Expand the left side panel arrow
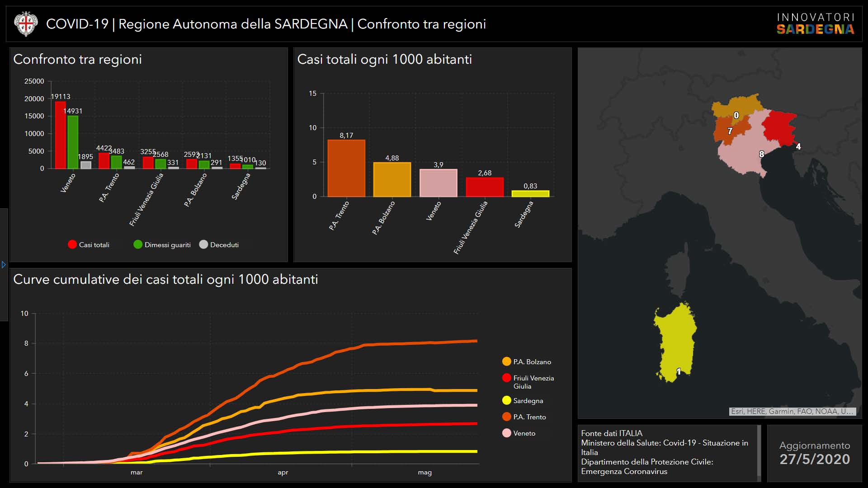 [4, 265]
